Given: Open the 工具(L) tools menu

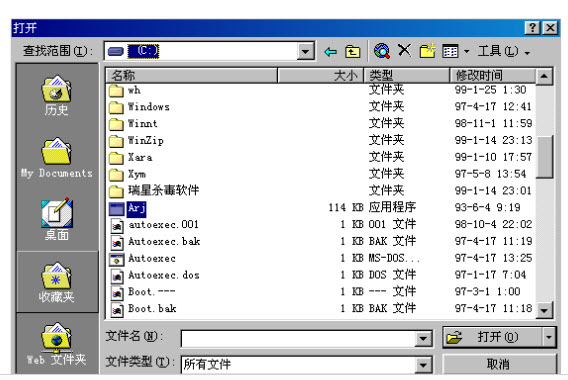Looking at the screenshot, I should [x=503, y=51].
